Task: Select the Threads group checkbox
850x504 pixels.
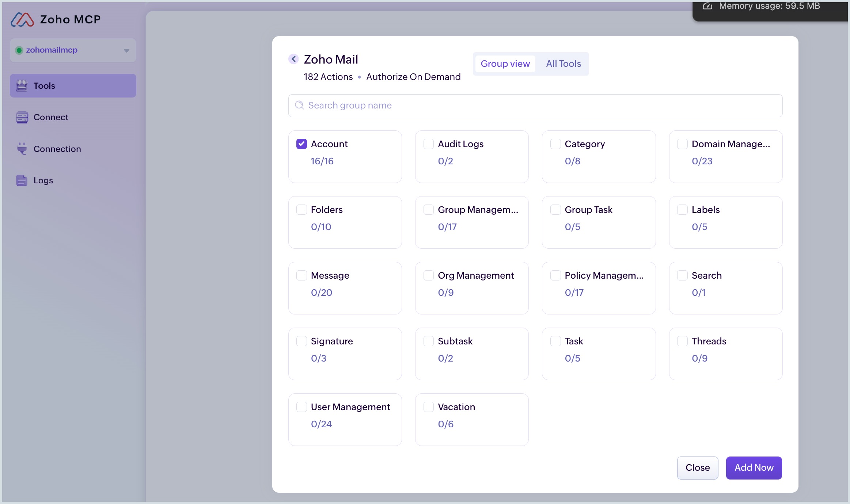Action: [x=682, y=341]
